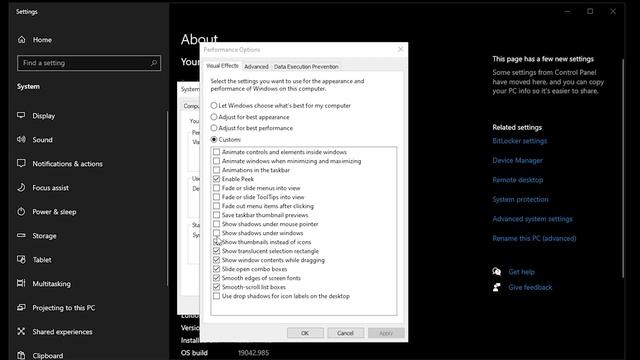Open Remote desktop link
Screen dimensions: 640x360
click(x=518, y=180)
